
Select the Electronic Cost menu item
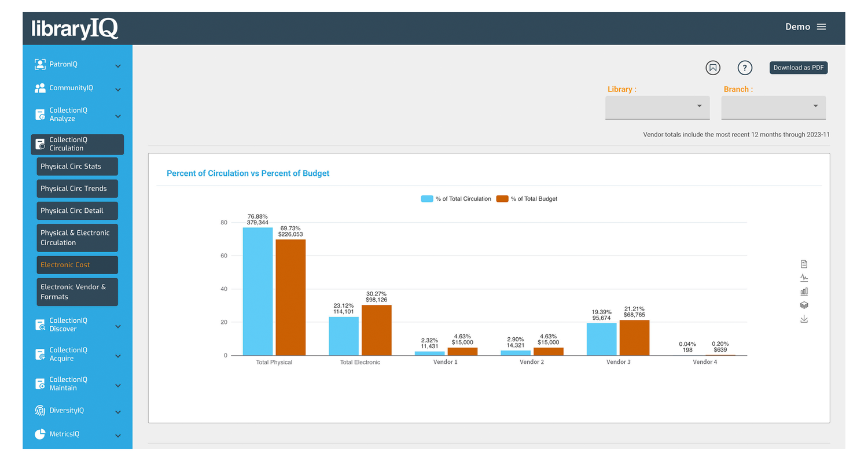pyautogui.click(x=77, y=264)
